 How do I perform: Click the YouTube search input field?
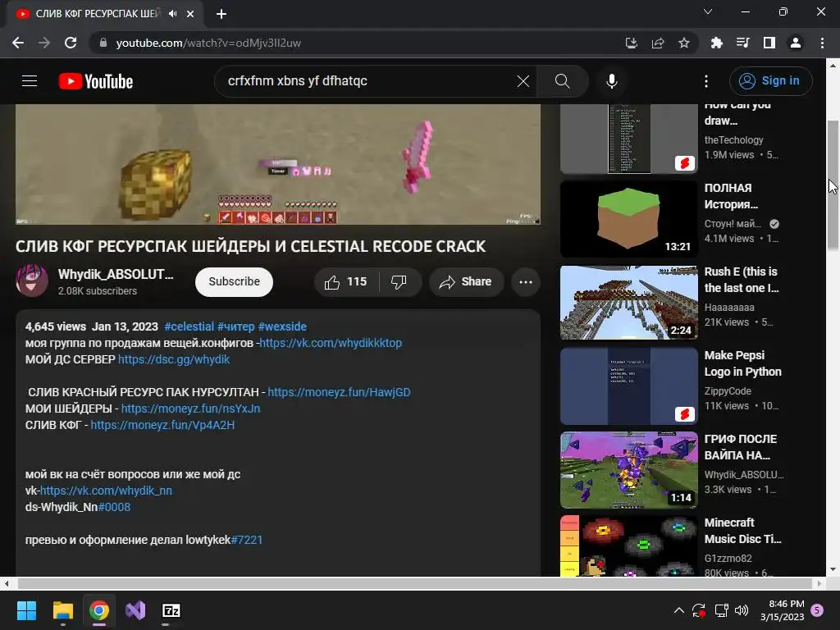tap(370, 81)
